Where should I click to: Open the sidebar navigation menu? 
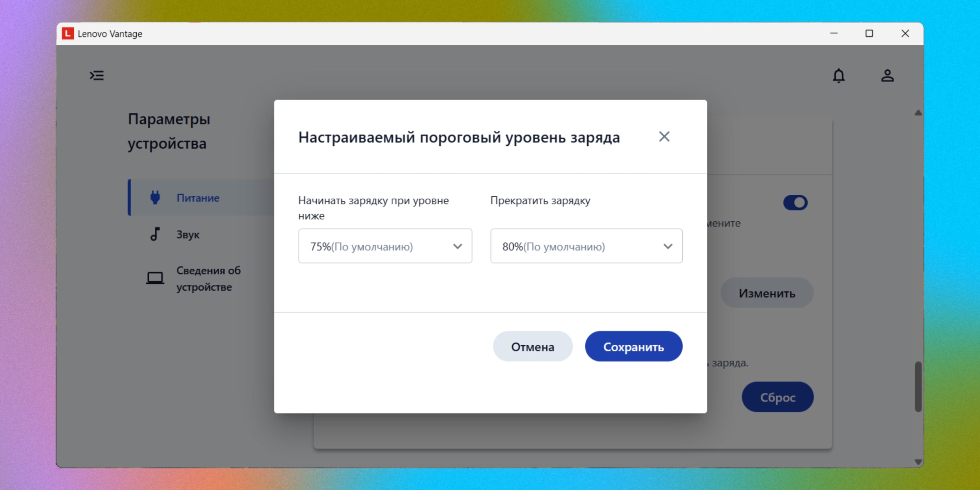tap(97, 75)
